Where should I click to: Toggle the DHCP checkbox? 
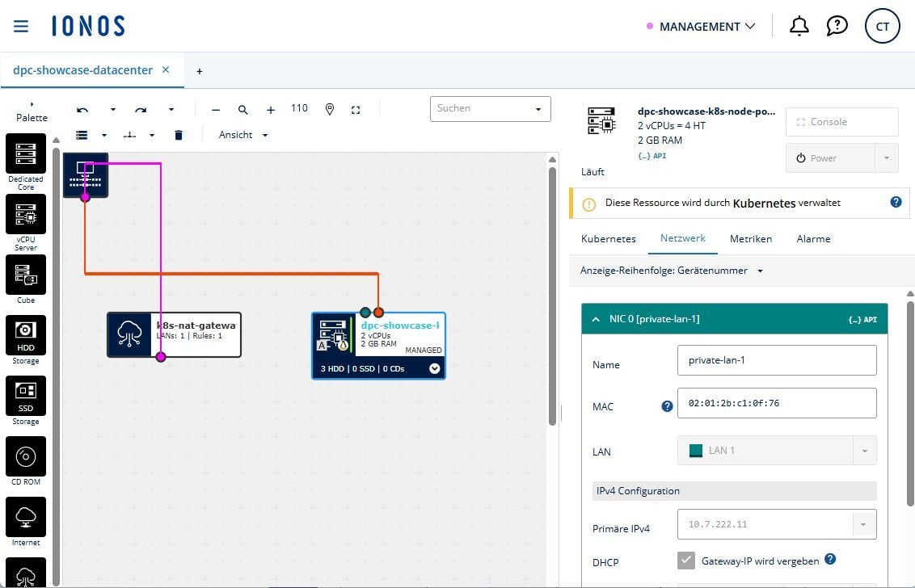[x=686, y=561]
